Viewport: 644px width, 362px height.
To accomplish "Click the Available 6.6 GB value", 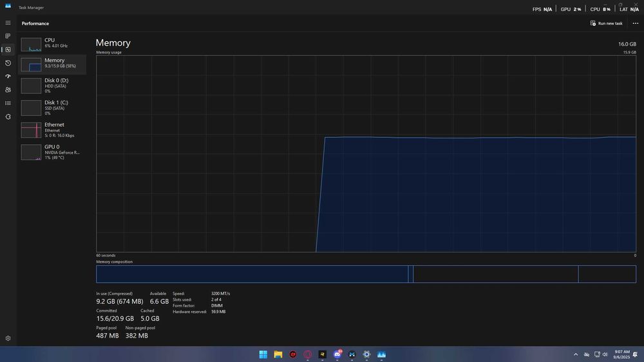I will tap(159, 301).
